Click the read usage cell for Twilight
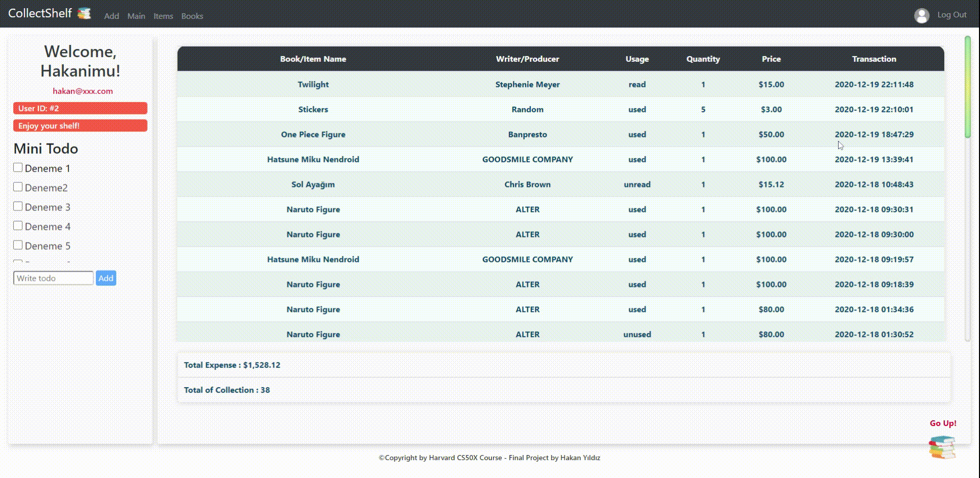 coord(637,84)
